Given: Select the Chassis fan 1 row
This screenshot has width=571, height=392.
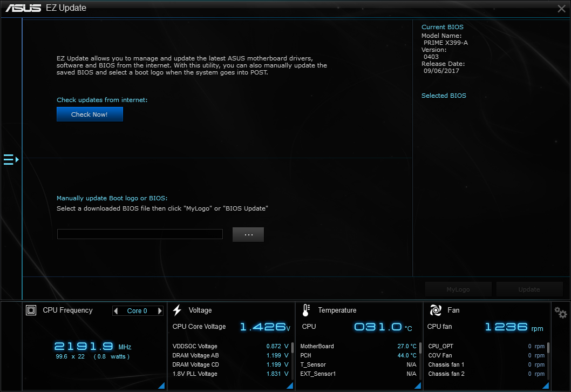Looking at the screenshot, I should [486, 364].
